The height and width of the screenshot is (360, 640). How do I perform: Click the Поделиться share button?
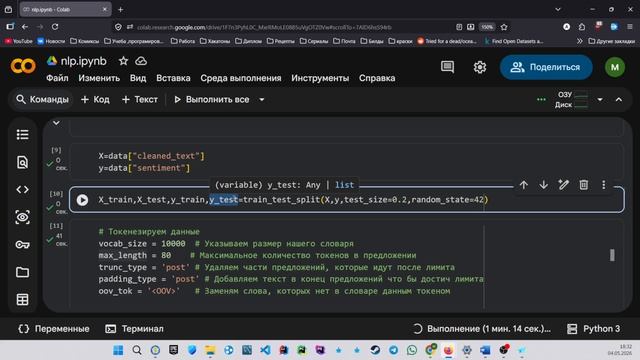tap(546, 67)
